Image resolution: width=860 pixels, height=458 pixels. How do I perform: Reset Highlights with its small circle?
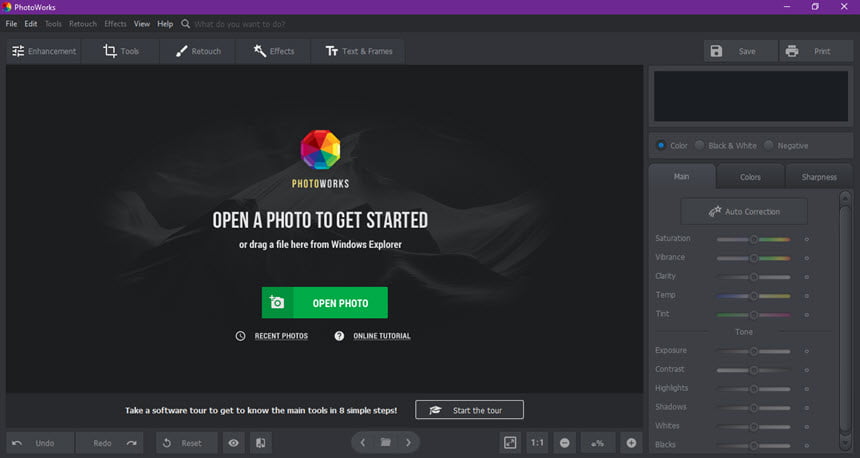coord(807,389)
